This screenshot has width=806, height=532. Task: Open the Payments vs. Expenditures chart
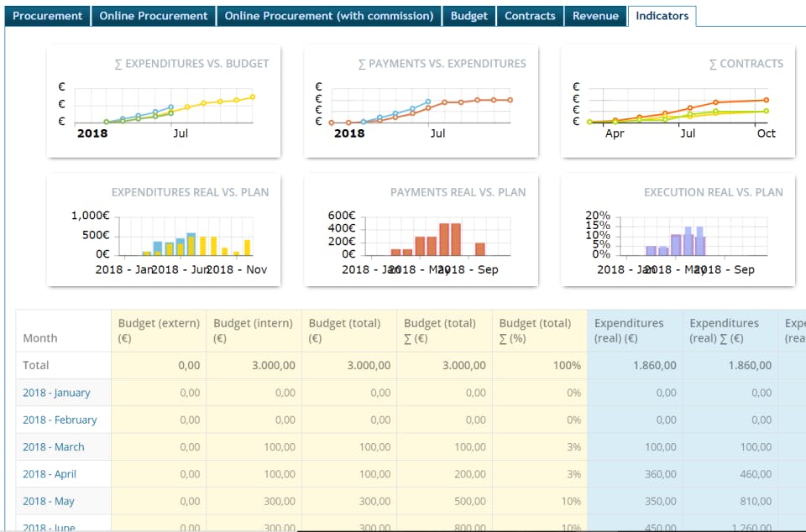pyautogui.click(x=421, y=102)
